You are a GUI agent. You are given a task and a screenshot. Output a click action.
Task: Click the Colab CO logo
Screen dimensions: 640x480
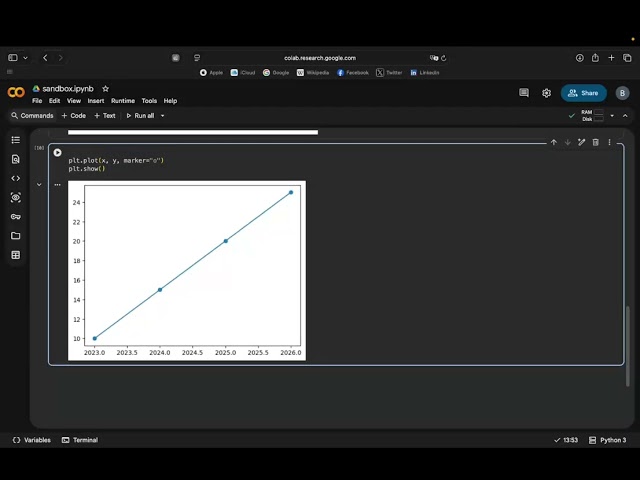pos(16,93)
